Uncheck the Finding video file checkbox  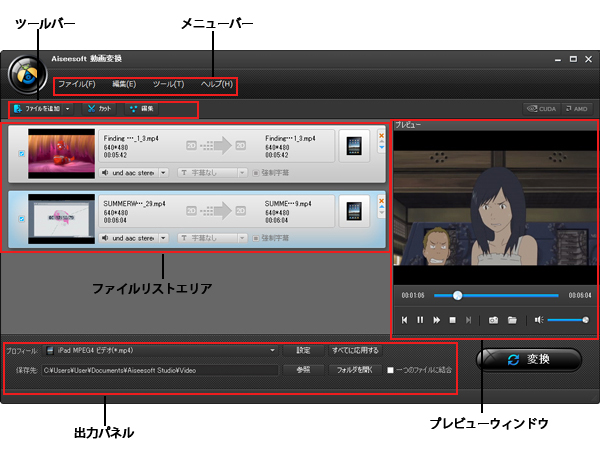(22, 153)
